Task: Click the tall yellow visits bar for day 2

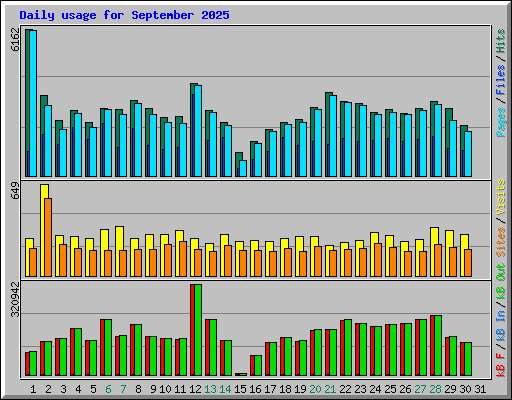Action: tap(44, 230)
